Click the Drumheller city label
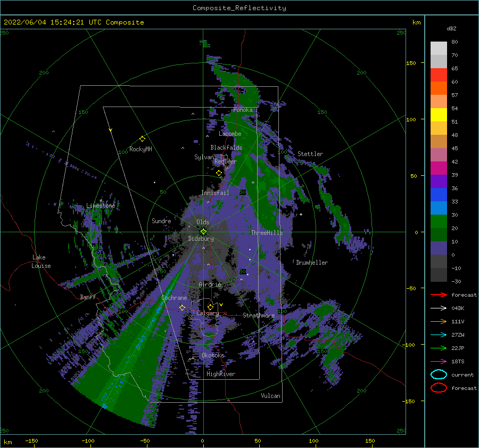 (x=312, y=263)
